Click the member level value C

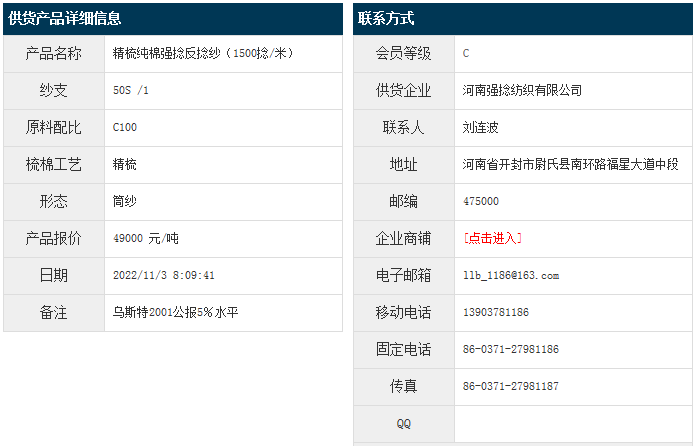point(466,53)
